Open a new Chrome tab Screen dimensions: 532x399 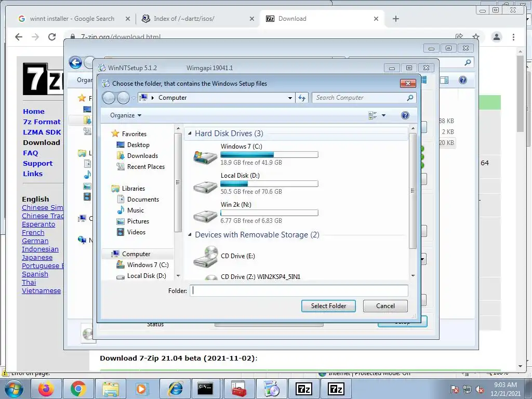click(395, 19)
